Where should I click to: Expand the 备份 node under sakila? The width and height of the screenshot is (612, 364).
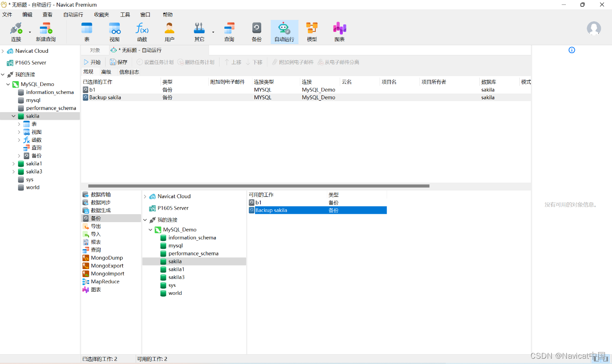click(x=19, y=156)
